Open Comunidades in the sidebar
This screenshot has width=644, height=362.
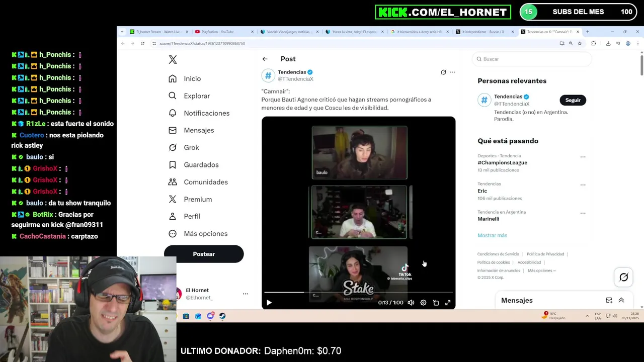198,182
